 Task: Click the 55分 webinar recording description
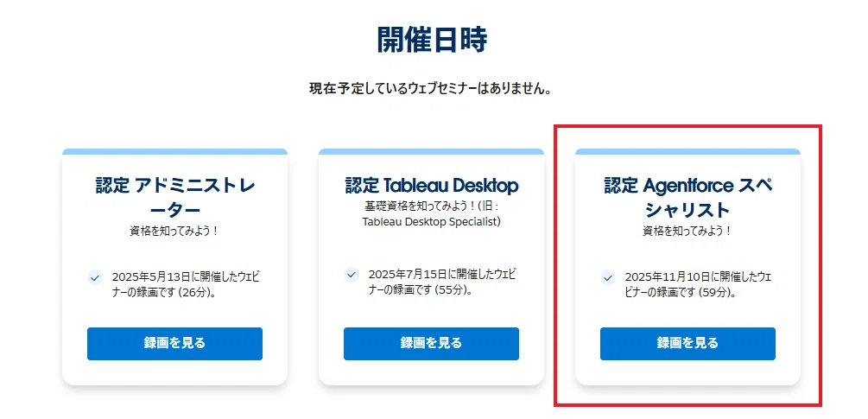point(441,281)
